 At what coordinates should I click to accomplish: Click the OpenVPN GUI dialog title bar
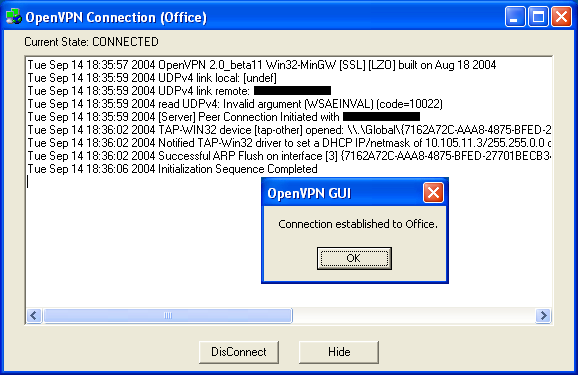click(343, 193)
